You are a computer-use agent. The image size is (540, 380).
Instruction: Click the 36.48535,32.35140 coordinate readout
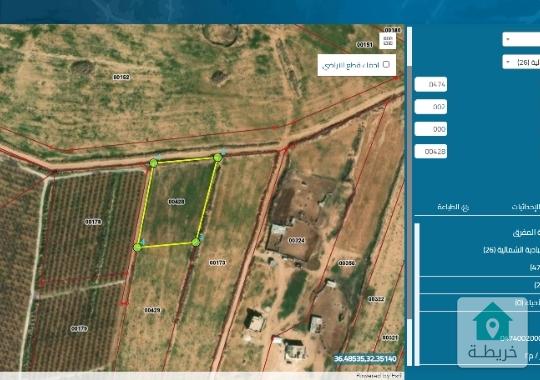point(365,359)
